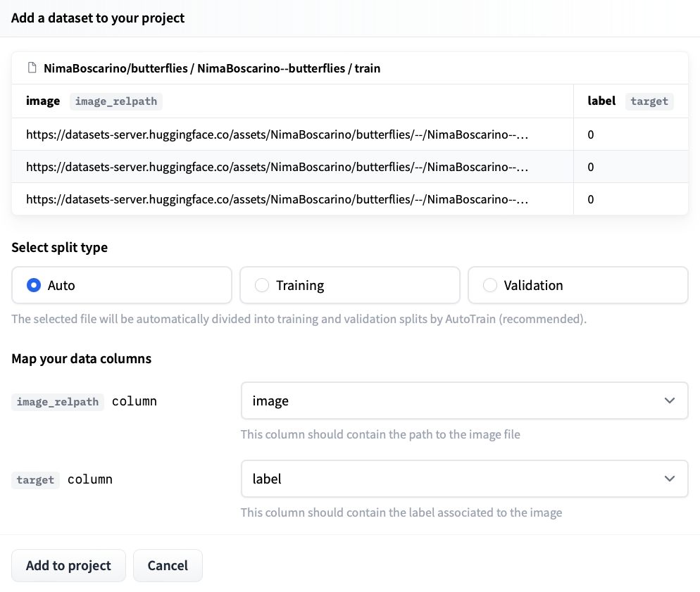Click the image_relpath tag under Map your data columns
The image size is (700, 592).
[x=57, y=402]
